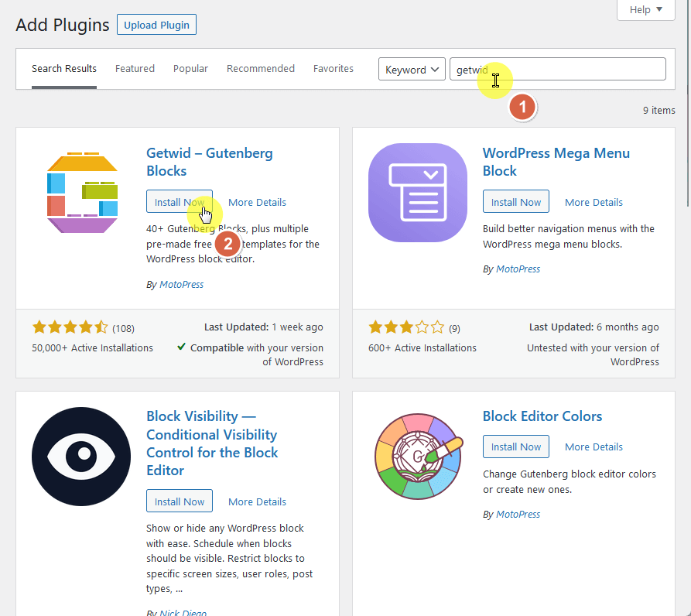Click the Getwid star rating
The width and height of the screenshot is (691, 616).
[x=70, y=327]
